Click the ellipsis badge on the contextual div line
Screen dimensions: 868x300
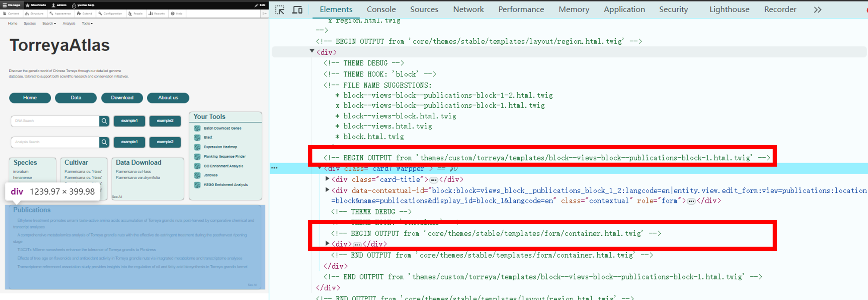pos(691,201)
